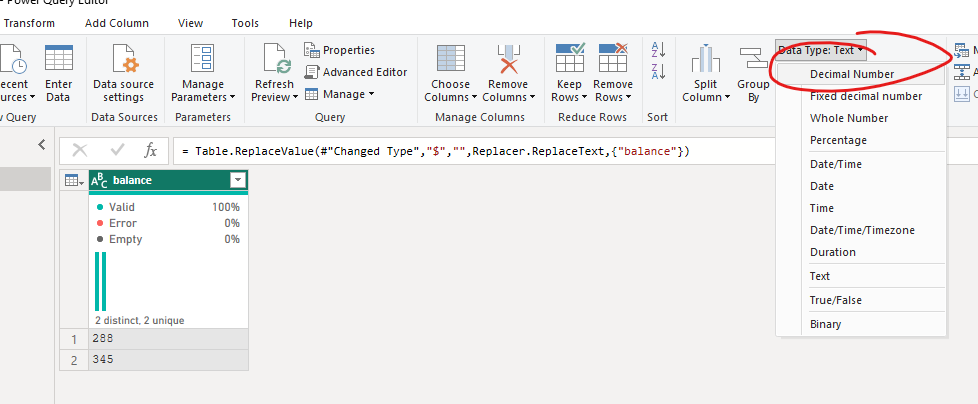Select Date/Time/Timezone data type
The width and height of the screenshot is (978, 404).
[x=861, y=230]
